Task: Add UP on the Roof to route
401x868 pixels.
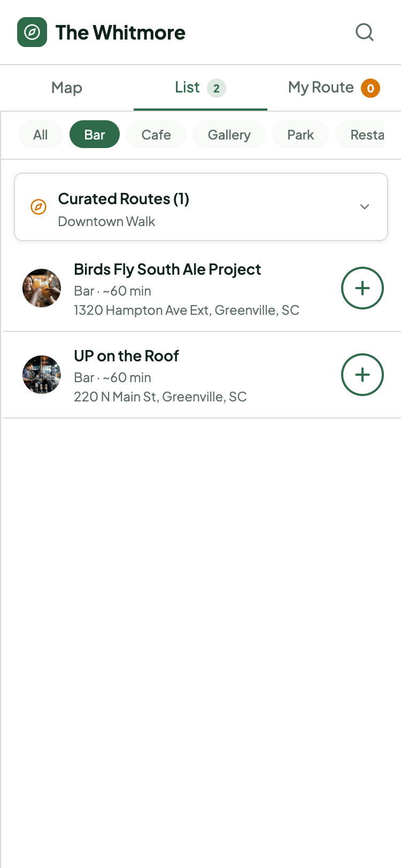Action: pyautogui.click(x=362, y=375)
